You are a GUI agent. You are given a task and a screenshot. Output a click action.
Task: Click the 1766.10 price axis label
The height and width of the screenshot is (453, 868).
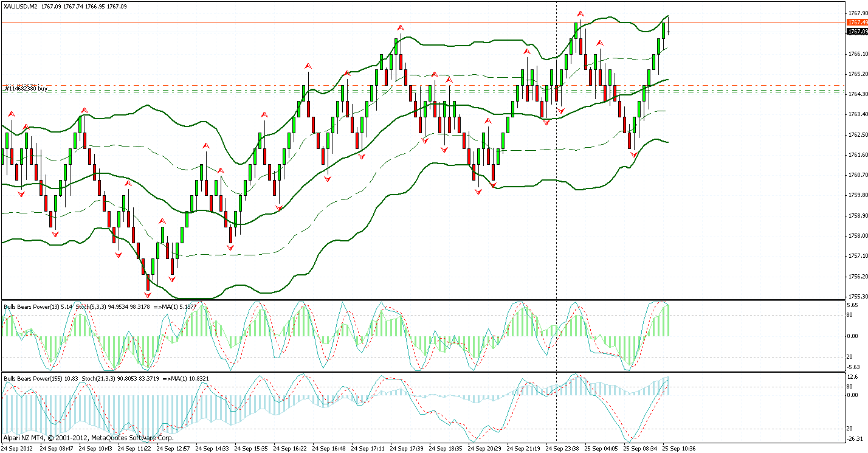(858, 54)
